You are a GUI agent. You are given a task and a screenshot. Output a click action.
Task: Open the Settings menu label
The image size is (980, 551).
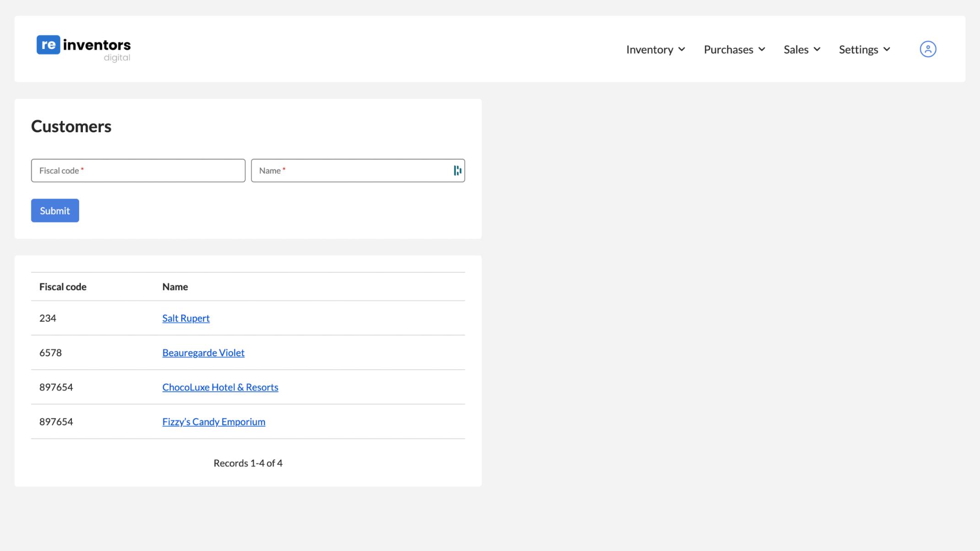(x=858, y=49)
